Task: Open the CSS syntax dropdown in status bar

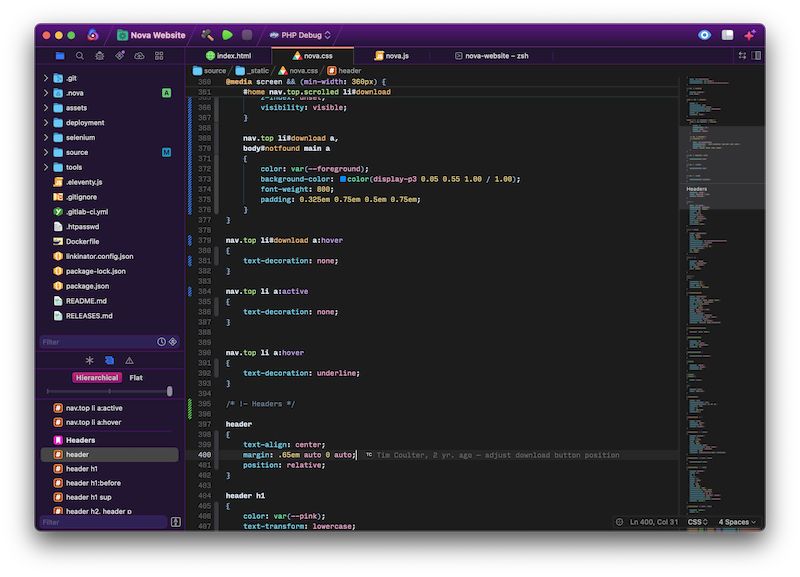Action: [700, 522]
